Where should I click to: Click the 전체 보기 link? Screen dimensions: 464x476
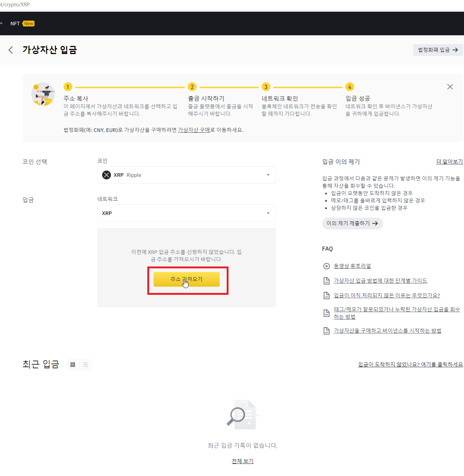coord(242,461)
